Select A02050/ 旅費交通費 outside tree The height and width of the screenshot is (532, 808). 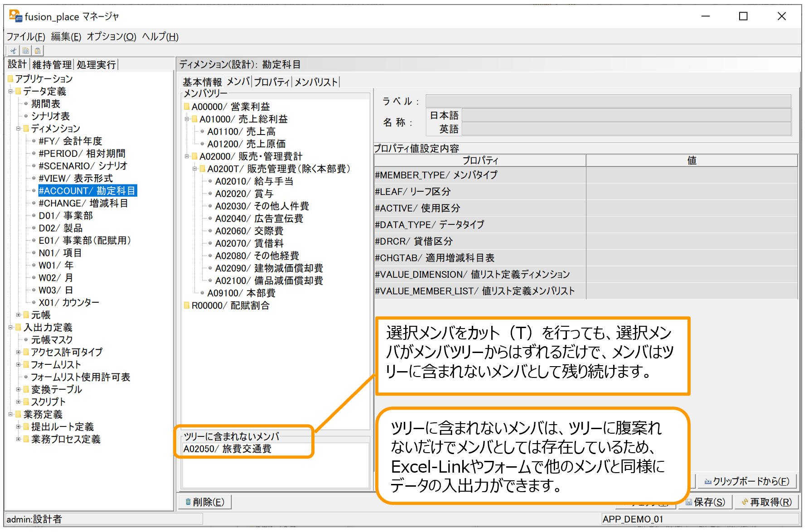click(x=227, y=449)
